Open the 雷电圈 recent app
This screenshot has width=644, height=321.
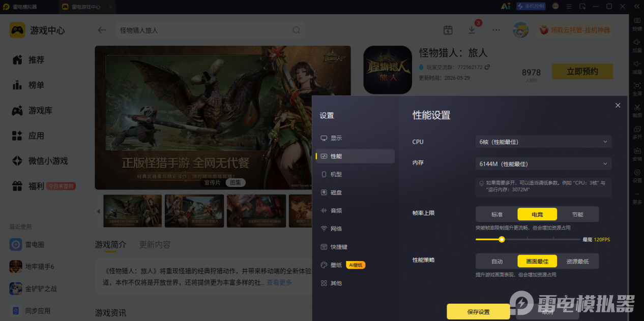tap(26, 244)
